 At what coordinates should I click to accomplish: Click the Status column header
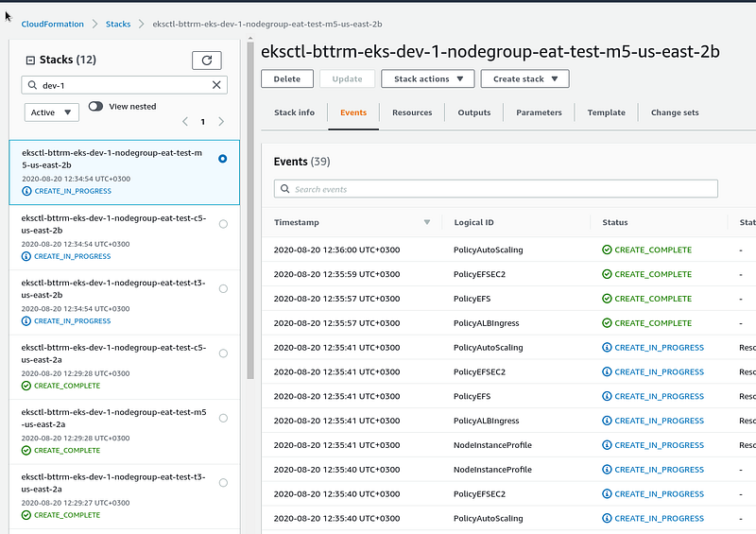point(615,222)
